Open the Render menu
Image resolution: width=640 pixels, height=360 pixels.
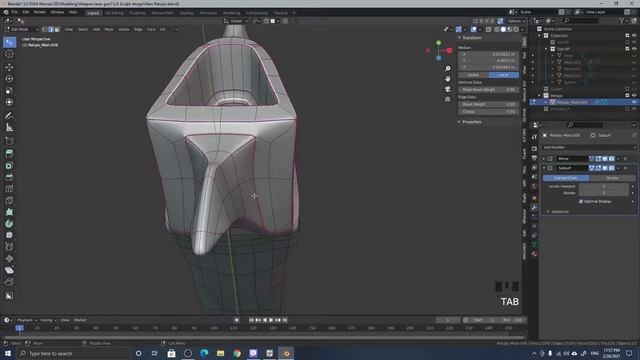(40, 12)
